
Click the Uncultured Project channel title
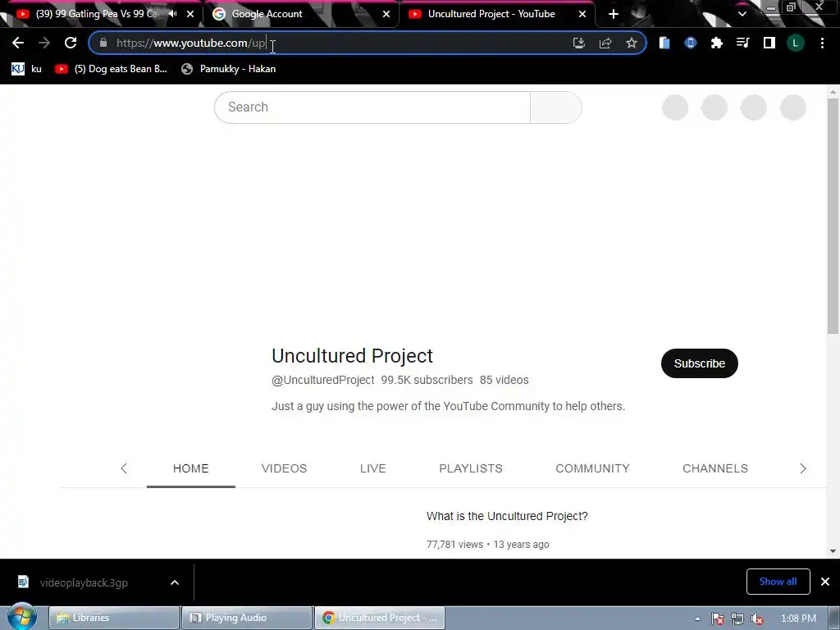click(x=352, y=356)
